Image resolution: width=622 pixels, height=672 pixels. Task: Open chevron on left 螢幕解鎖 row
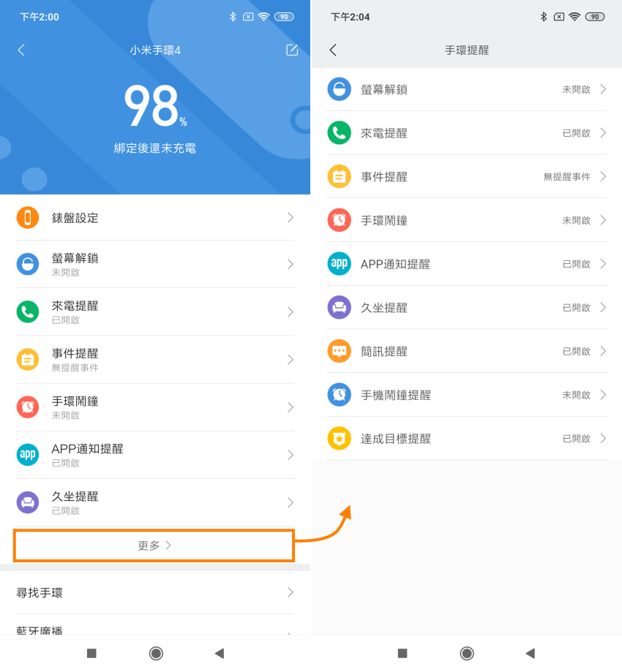click(291, 264)
